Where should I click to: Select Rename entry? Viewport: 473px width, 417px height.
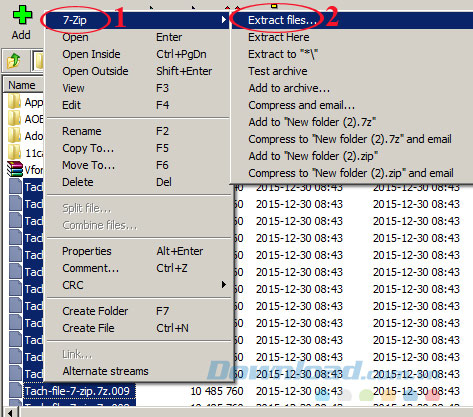click(137, 131)
